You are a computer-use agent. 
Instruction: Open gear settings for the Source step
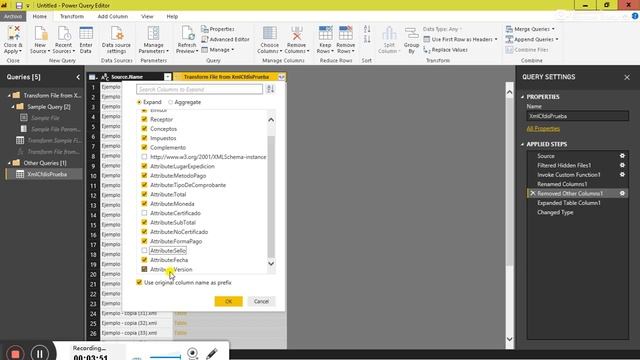622,156
